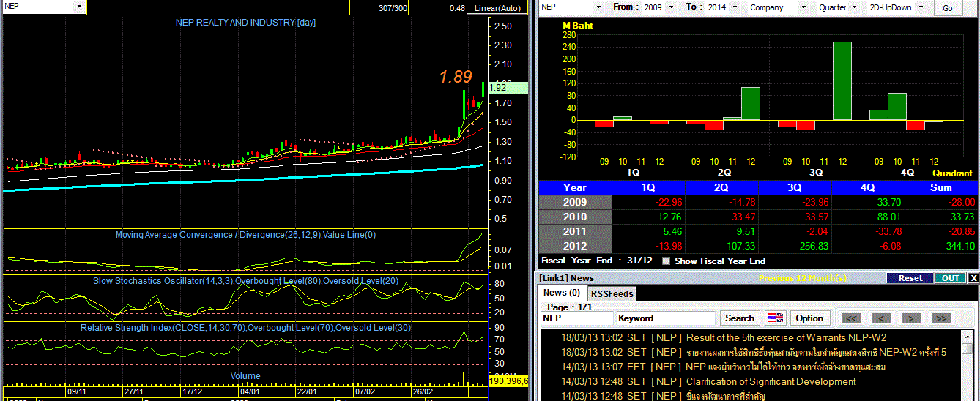Viewport: 980px width, 401px height.
Task: Select the 2009 row header in table
Action: 575,202
